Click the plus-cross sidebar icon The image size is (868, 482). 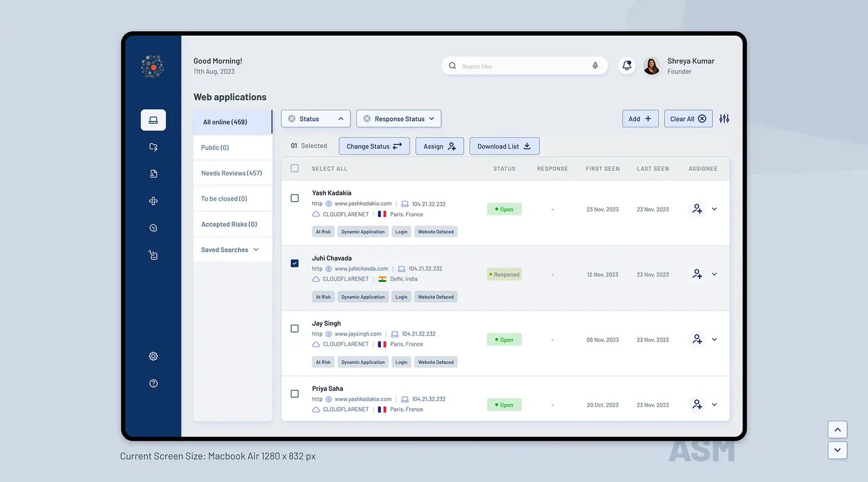pyautogui.click(x=154, y=201)
